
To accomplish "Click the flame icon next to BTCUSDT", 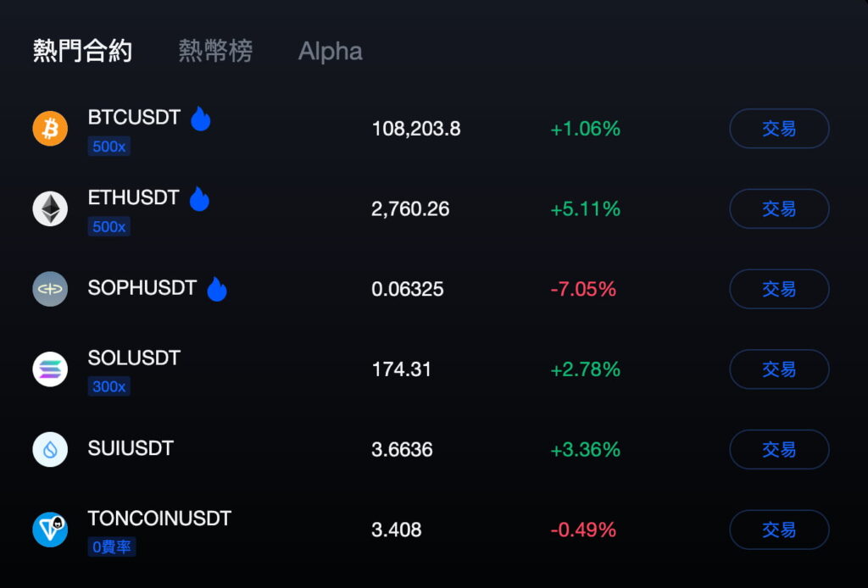I will pos(200,119).
